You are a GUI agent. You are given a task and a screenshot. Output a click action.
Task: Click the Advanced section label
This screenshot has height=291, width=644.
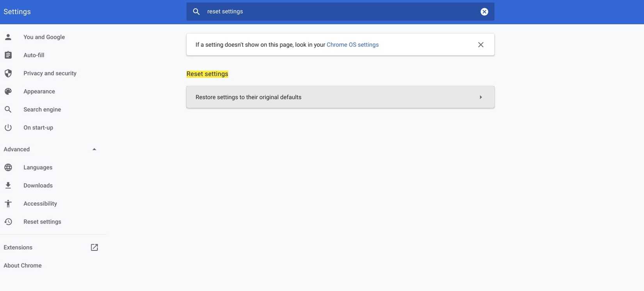17,149
